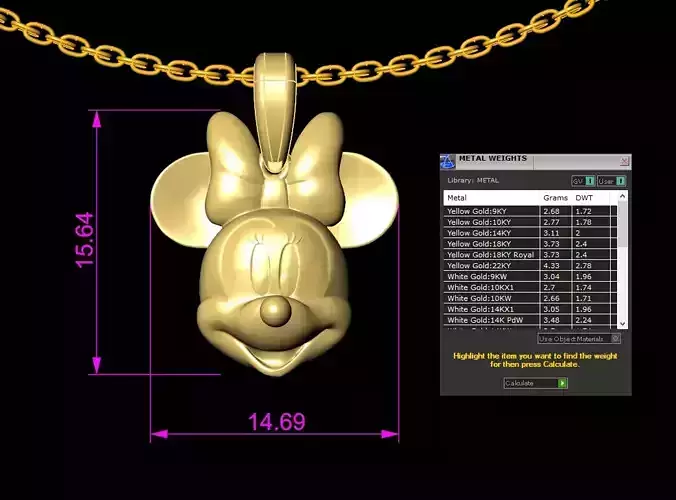Screen dimensions: 676x500
Task: Select the White Gold:10KW row
Action: click(x=530, y=298)
